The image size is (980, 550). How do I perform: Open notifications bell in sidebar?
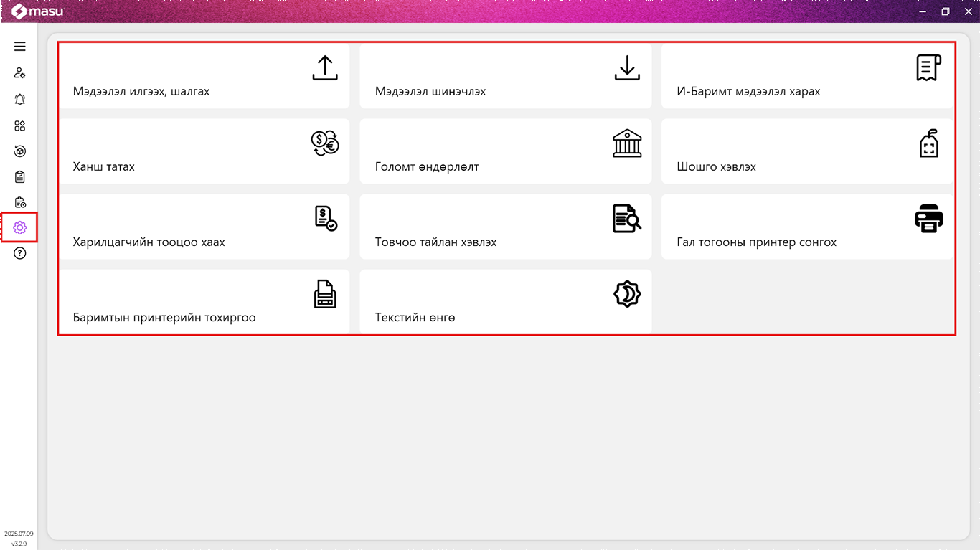coord(19,100)
